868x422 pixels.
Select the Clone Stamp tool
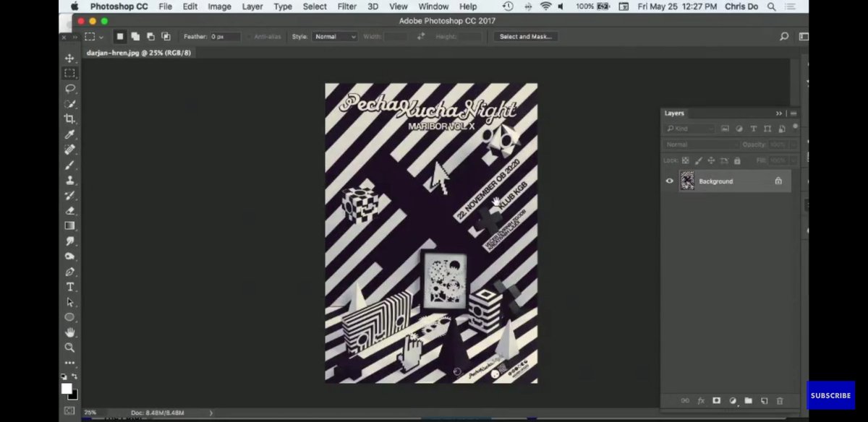69,180
